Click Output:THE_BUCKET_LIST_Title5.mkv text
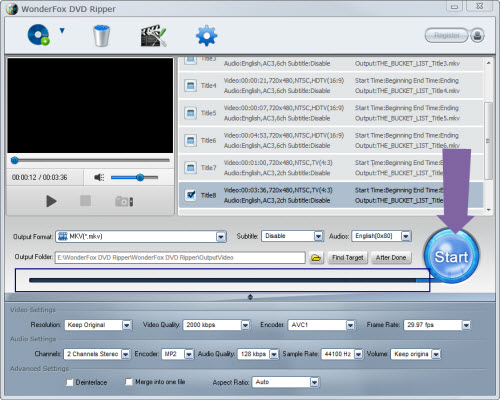The width and height of the screenshot is (500, 400). point(407,118)
